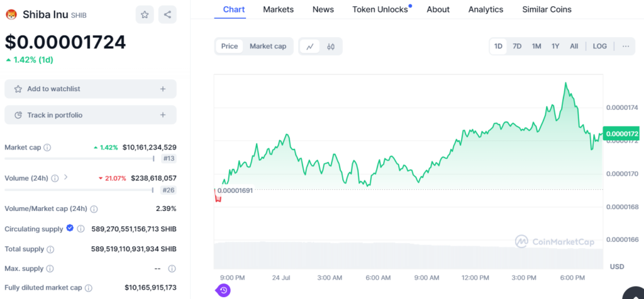Click the $238,618,057 volume value
This screenshot has height=299, width=644.
pos(153,178)
